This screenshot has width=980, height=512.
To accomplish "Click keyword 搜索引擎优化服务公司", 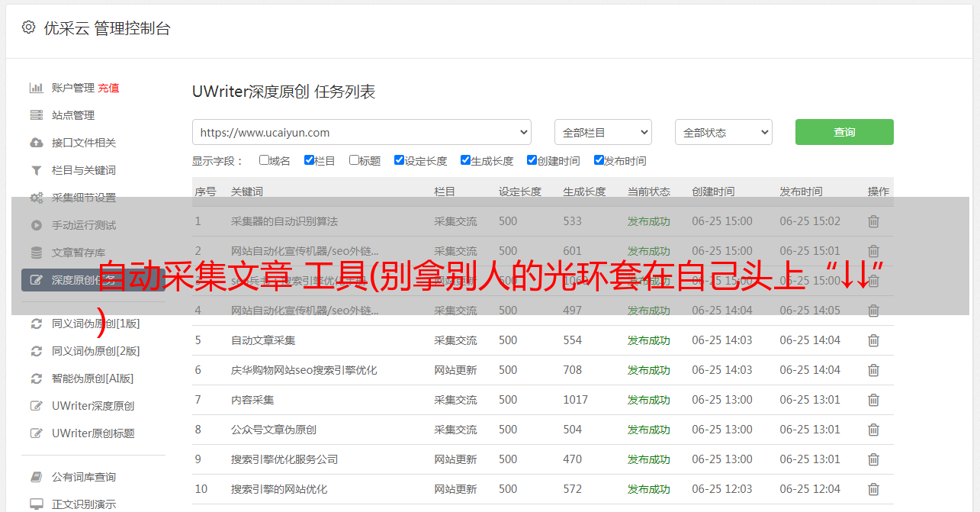I will 284,459.
